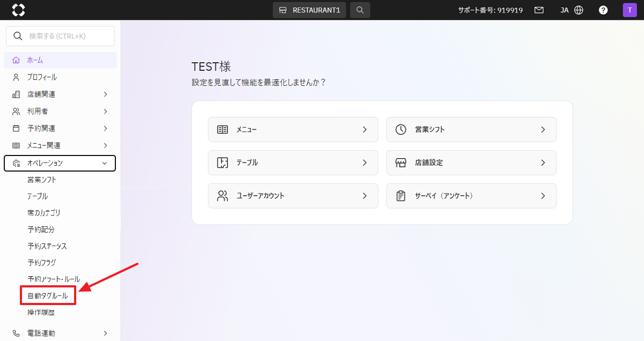644x341 pixels.
Task: Click the 設定を見直して機能を最適化しませんか？ subtitle
Action: coord(259,83)
